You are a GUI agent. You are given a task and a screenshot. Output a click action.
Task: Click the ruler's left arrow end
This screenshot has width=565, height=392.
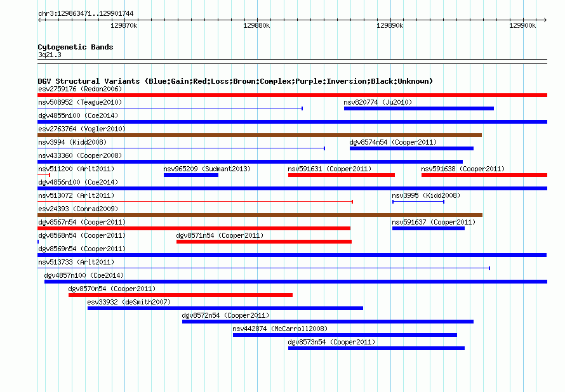tap(39, 20)
